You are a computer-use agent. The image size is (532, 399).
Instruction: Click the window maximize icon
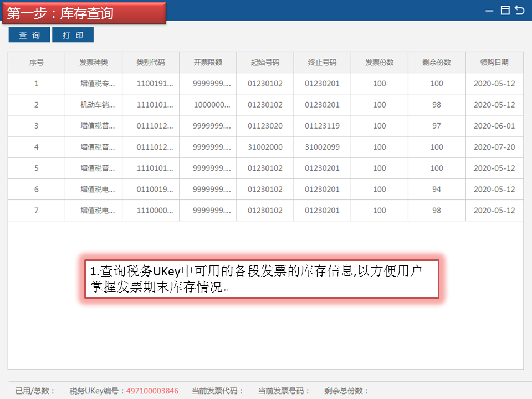pyautogui.click(x=505, y=11)
